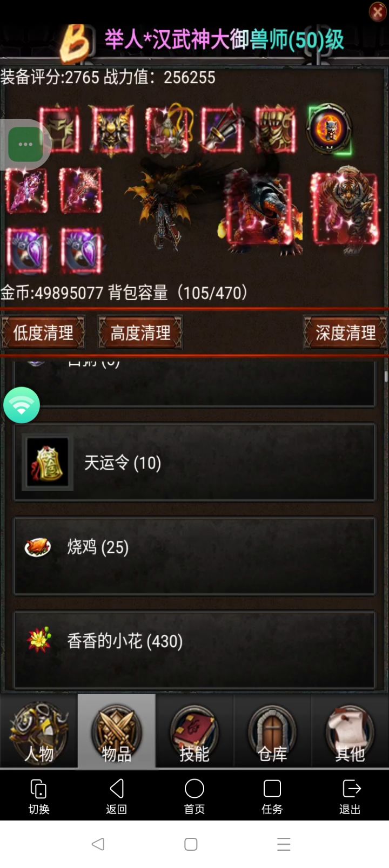The image size is (389, 868).
Task: Tap the golden gauntlet equipment slot
Action: point(276,129)
